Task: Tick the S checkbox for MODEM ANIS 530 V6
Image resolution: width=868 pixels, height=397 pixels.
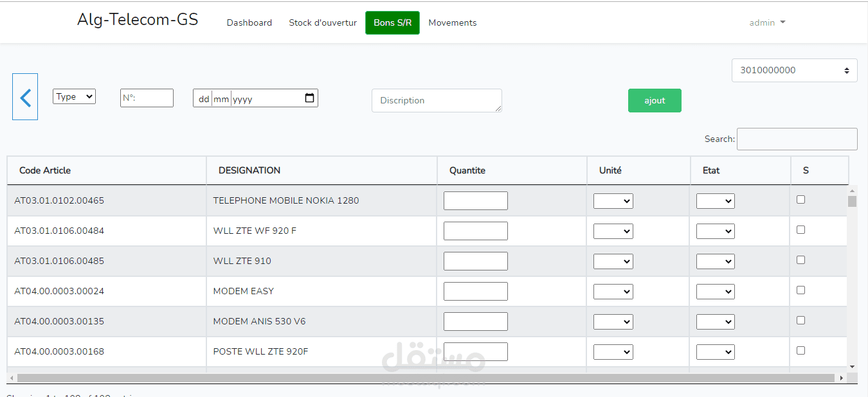Action: tap(800, 321)
